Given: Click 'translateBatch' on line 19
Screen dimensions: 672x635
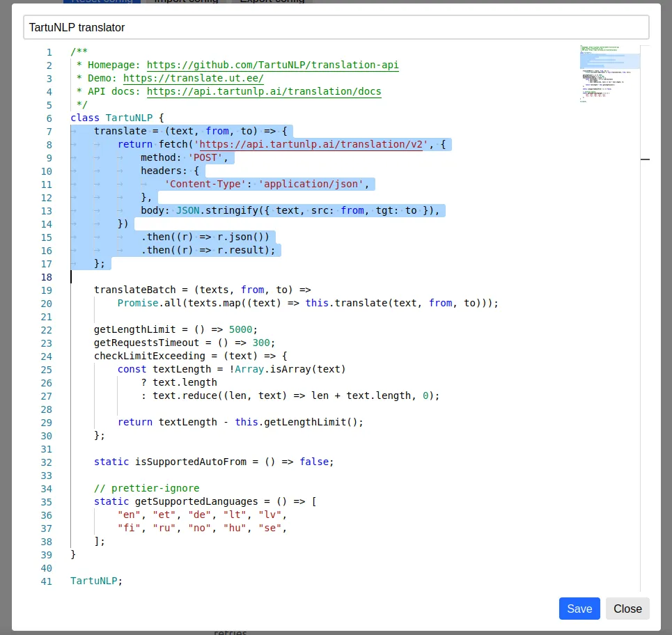Looking at the screenshot, I should (134, 290).
